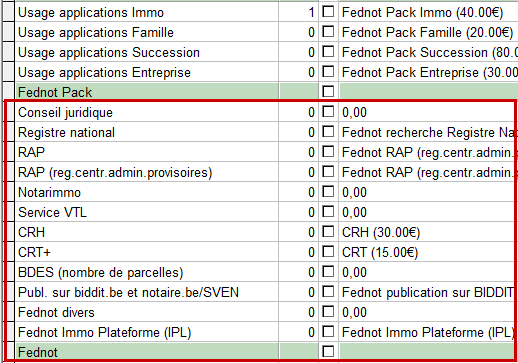Image resolution: width=518 pixels, height=363 pixels.
Task: Select the Usage applications Succession row
Action: [x=260, y=52]
